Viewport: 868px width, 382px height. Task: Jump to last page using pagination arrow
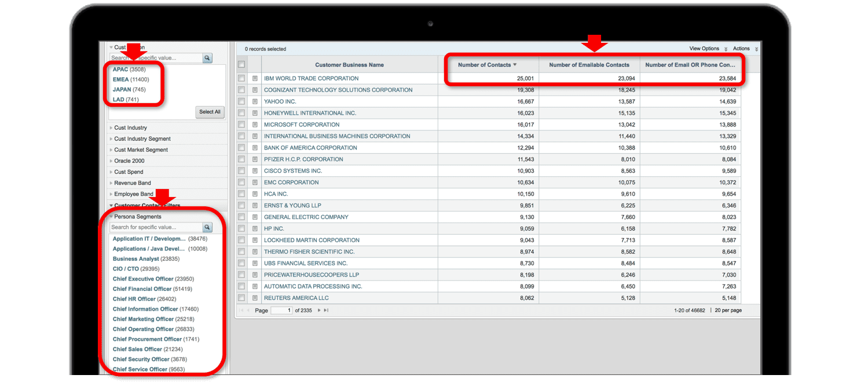[326, 311]
